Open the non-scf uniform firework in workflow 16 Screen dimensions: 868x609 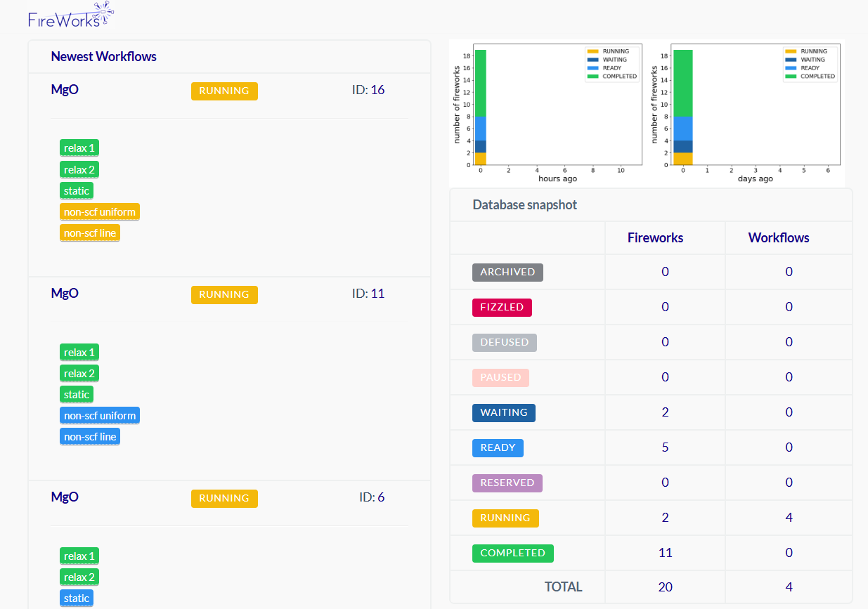(x=100, y=212)
